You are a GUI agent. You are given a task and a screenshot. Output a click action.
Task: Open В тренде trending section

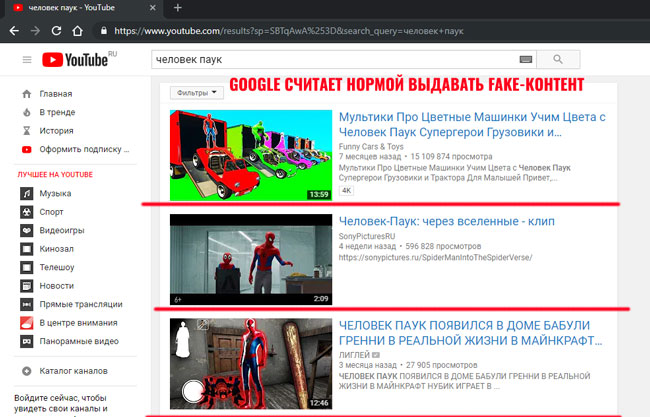coord(27,112)
